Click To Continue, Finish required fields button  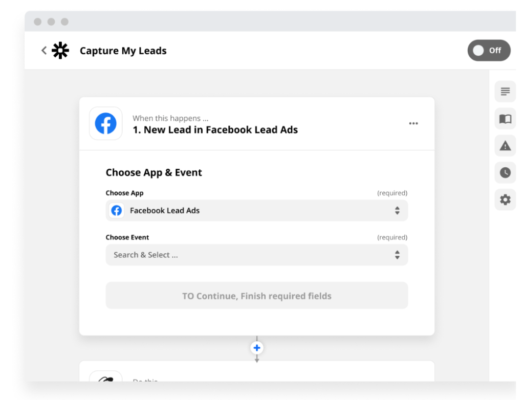tap(257, 296)
